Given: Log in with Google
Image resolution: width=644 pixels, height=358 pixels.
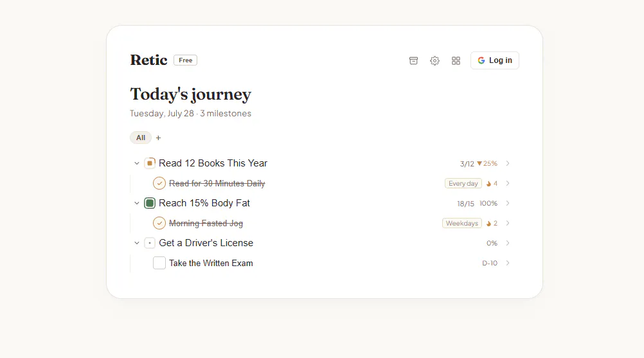Looking at the screenshot, I should (x=494, y=60).
